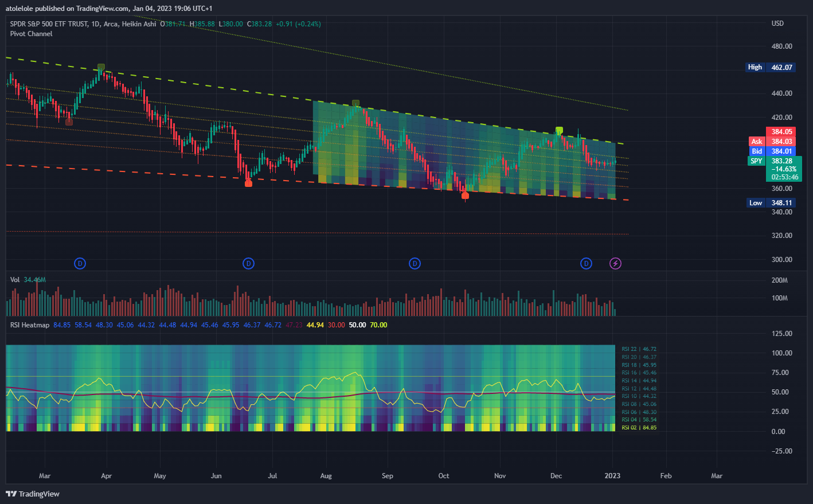Click the purple lightning event icon
Viewport: 813px width, 504px height.
click(x=615, y=264)
